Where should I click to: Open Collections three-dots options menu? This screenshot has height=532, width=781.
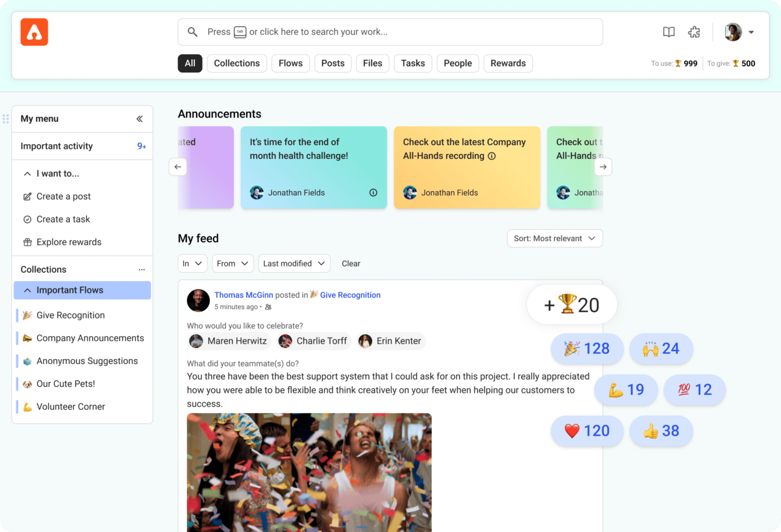point(142,270)
